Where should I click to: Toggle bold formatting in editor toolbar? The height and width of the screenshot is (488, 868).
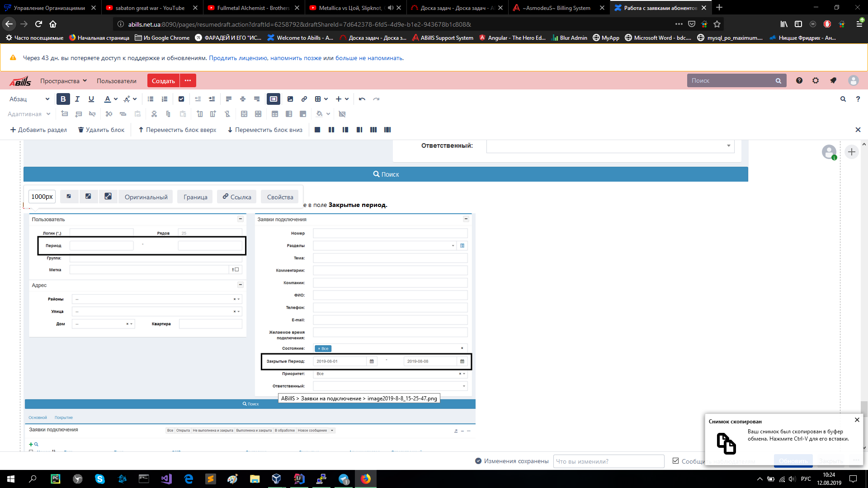(x=63, y=99)
